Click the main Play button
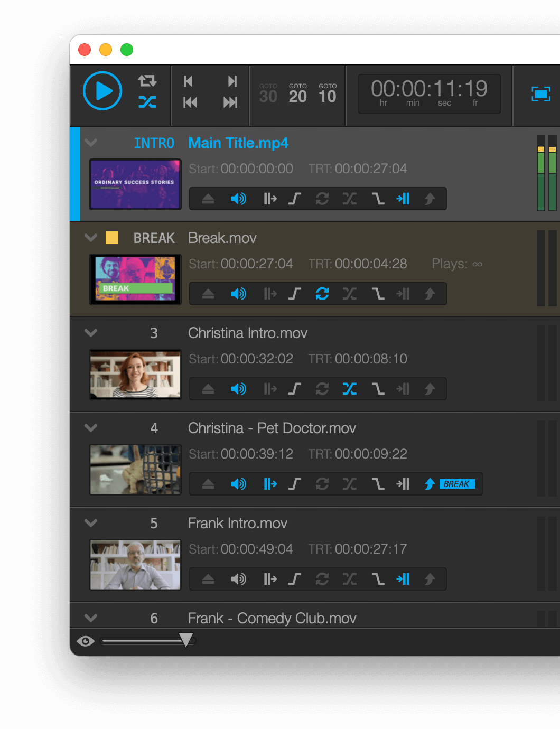The image size is (560, 729). (102, 91)
